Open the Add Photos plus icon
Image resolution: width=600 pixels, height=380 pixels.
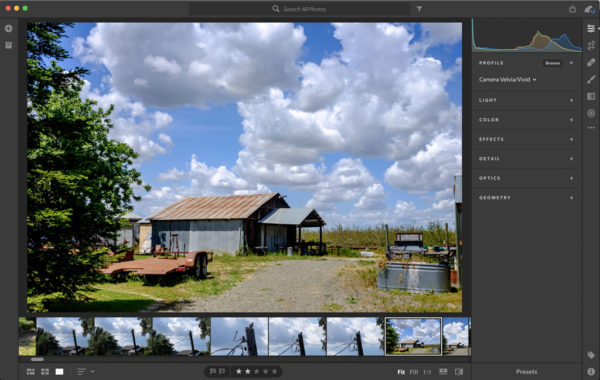8,28
